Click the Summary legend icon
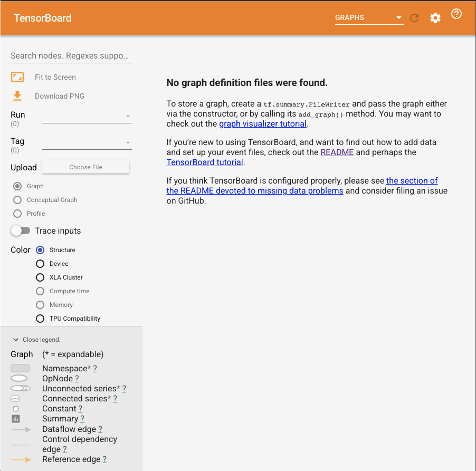This screenshot has height=471, width=476. pos(15,418)
